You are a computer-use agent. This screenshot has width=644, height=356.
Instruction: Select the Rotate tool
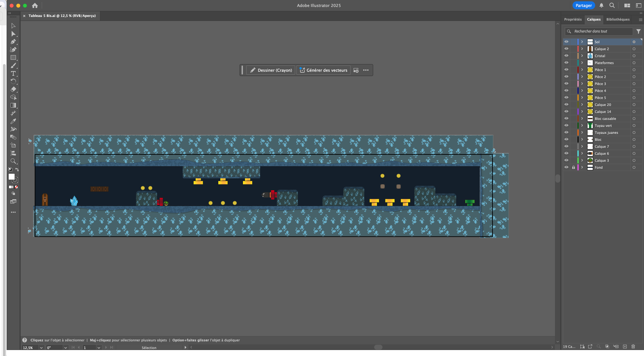pyautogui.click(x=13, y=81)
